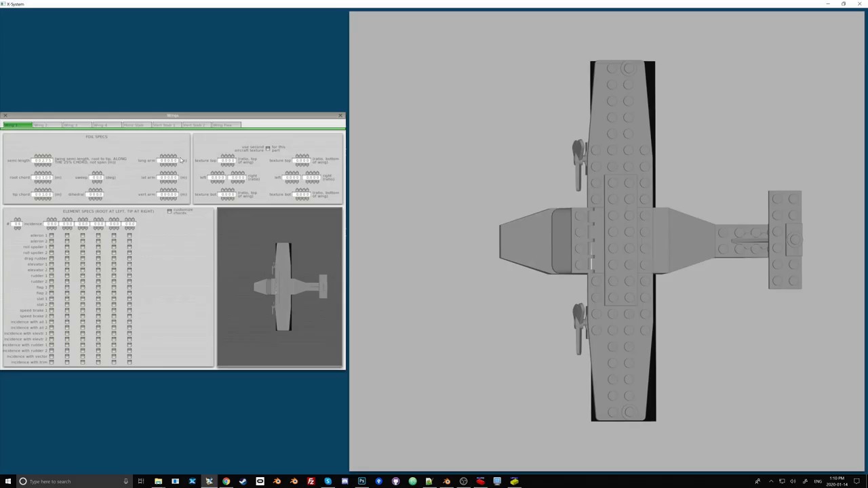868x488 pixels.
Task: Open the Wing 3 tab
Action: pyautogui.click(x=77, y=125)
